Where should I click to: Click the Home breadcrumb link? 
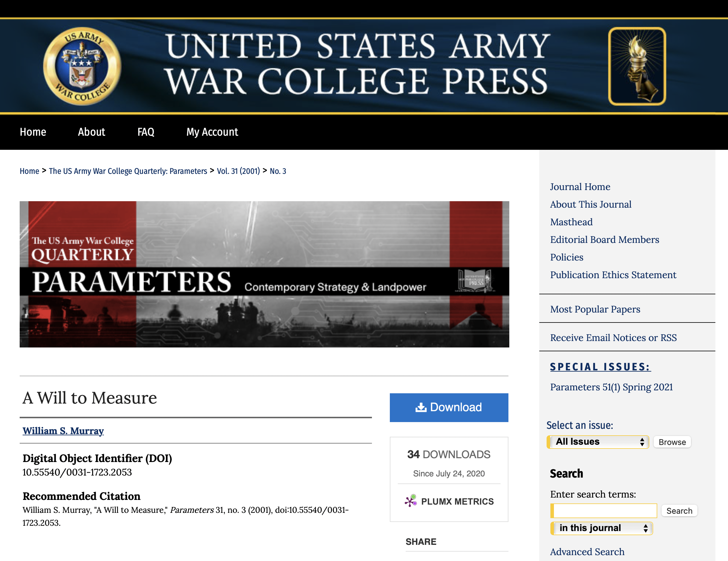tap(29, 171)
